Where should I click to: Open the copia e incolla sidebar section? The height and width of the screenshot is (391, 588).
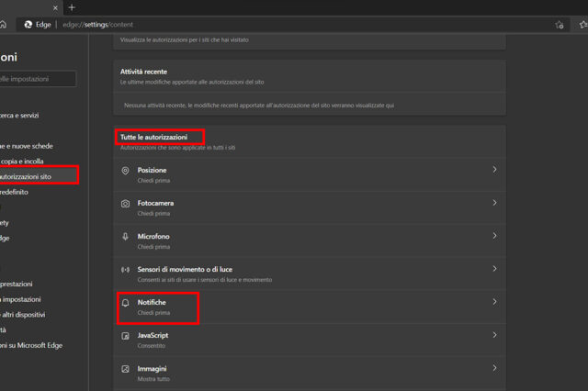[23, 161]
